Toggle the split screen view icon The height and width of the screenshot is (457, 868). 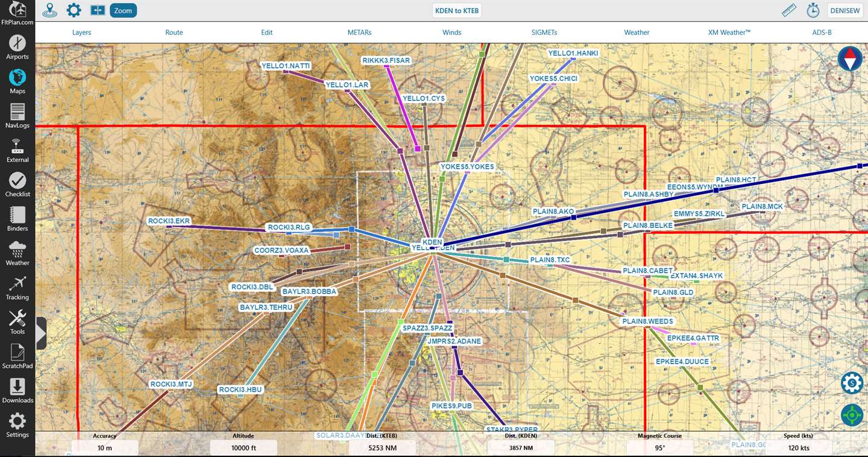coord(98,10)
